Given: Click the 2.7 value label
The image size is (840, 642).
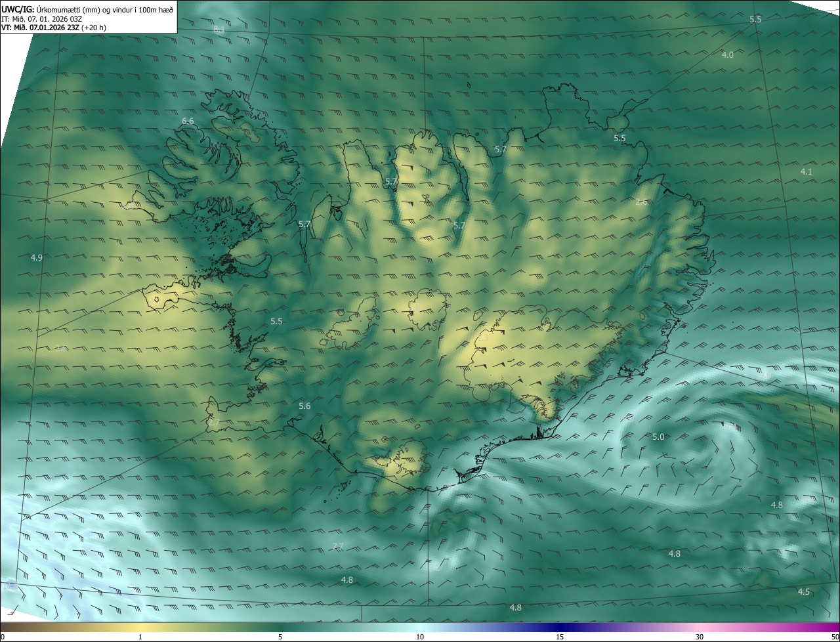Looking at the screenshot, I should [x=214, y=423].
